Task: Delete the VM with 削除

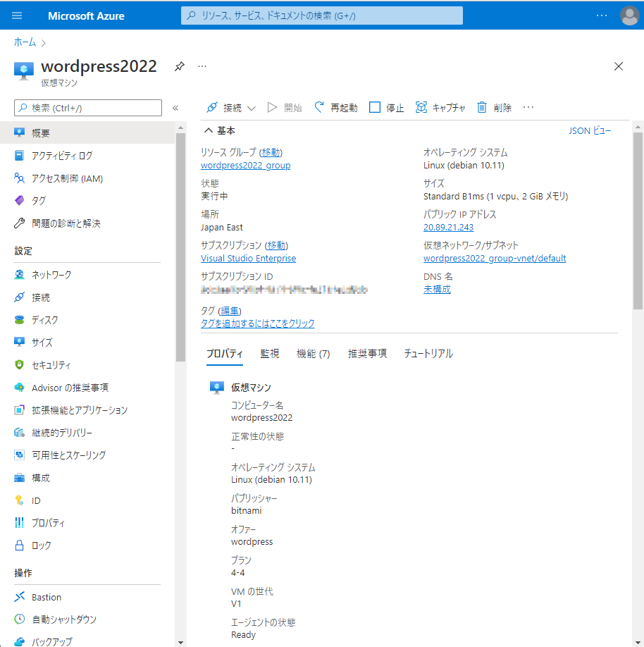Action: (x=494, y=108)
